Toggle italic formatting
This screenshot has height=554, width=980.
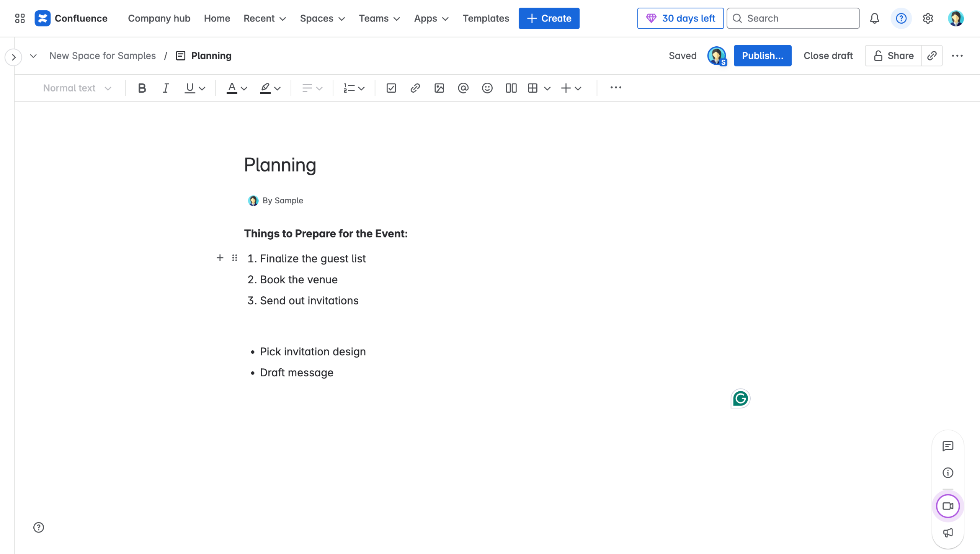pyautogui.click(x=165, y=88)
